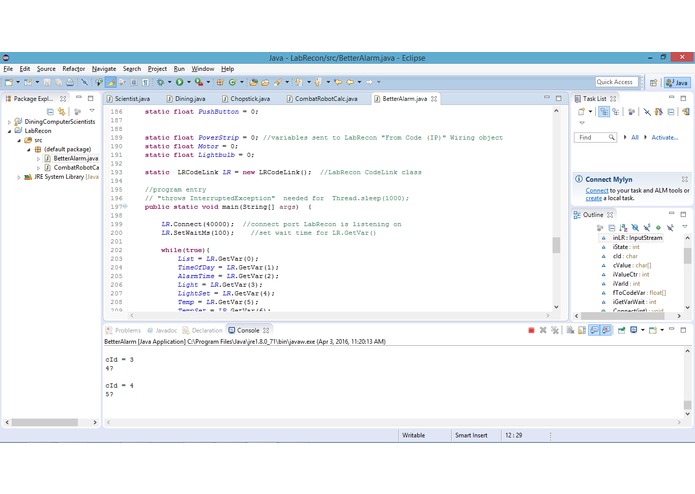This screenshot has width=695, height=494.
Task: Click the New Java Class green icon
Action: coord(232,82)
